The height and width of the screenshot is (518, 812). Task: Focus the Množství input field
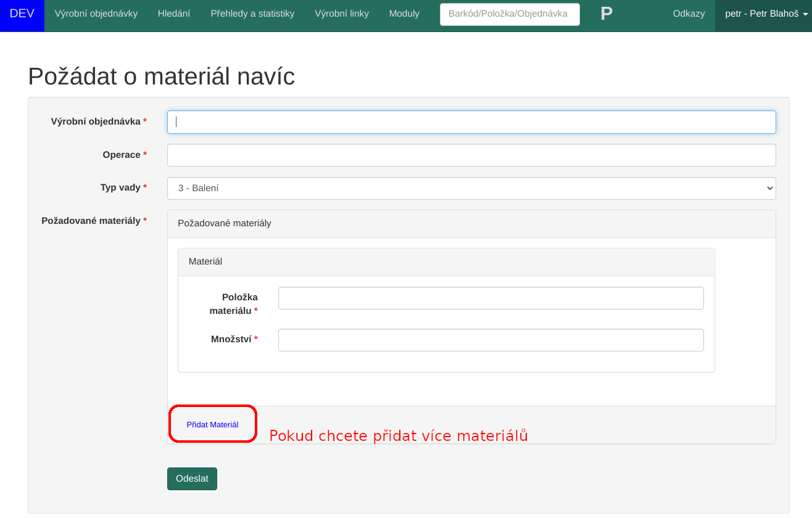(x=491, y=340)
